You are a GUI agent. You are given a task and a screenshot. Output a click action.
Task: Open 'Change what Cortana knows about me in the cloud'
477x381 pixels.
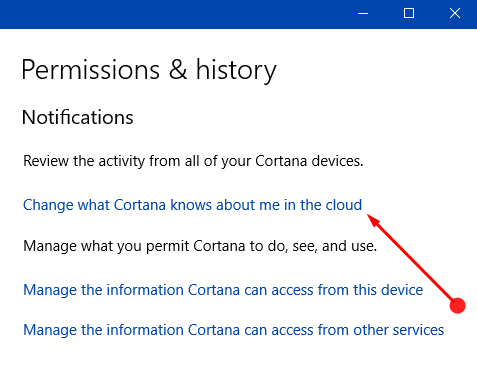[x=192, y=205]
